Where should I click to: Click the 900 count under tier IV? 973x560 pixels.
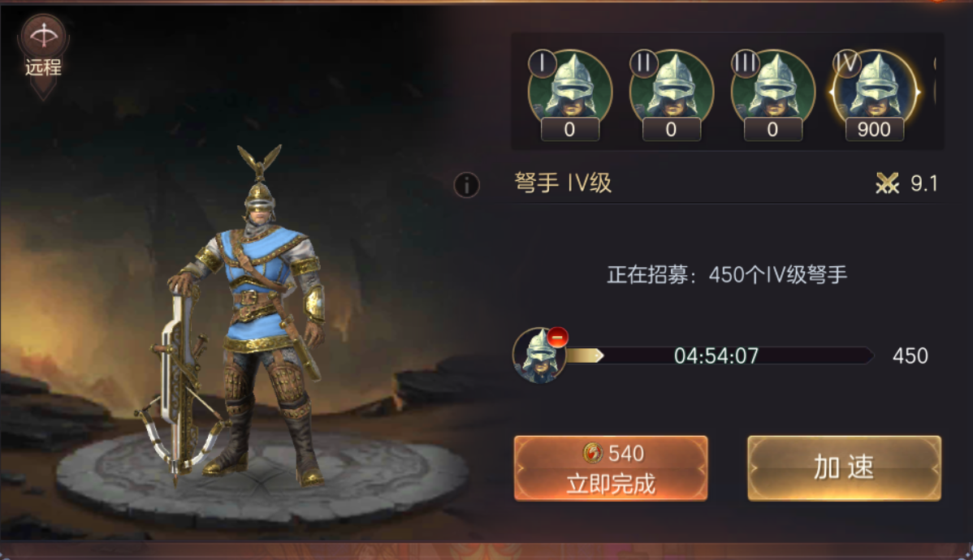(x=874, y=130)
